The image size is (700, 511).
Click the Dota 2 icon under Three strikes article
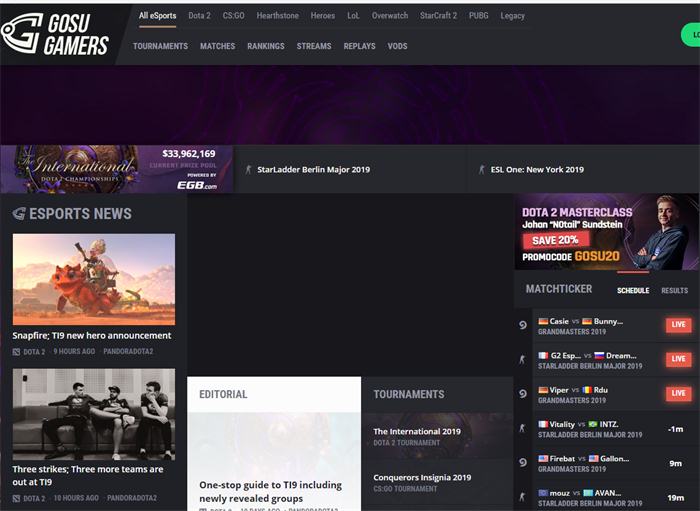tap(17, 498)
